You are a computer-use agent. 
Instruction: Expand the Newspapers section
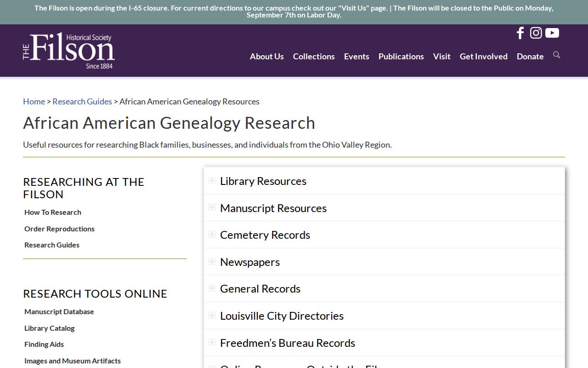pos(384,262)
